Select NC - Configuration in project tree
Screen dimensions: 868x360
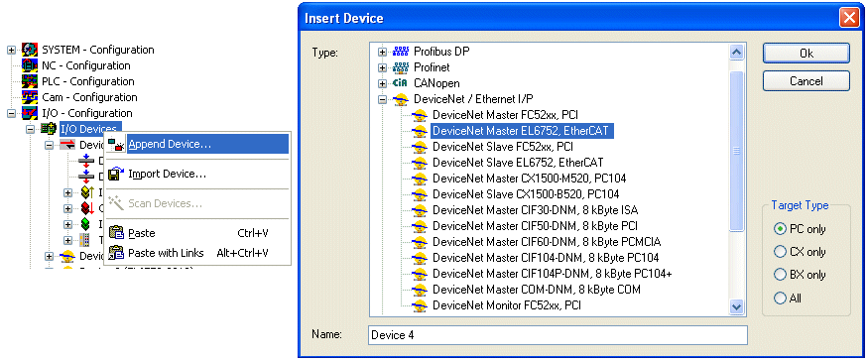[x=85, y=65]
